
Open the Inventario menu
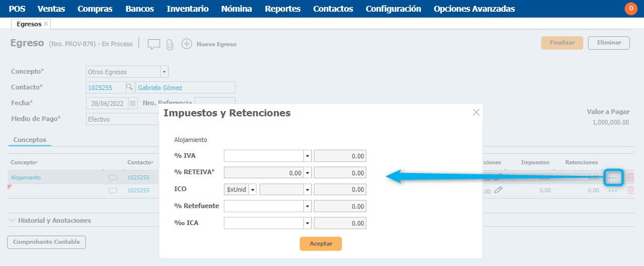tap(187, 9)
